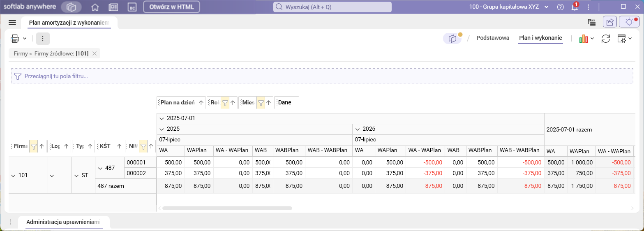Open the layout settings gear dropdown
Image resolution: width=644 pixels, height=231 pixels.
pyautogui.click(x=625, y=39)
